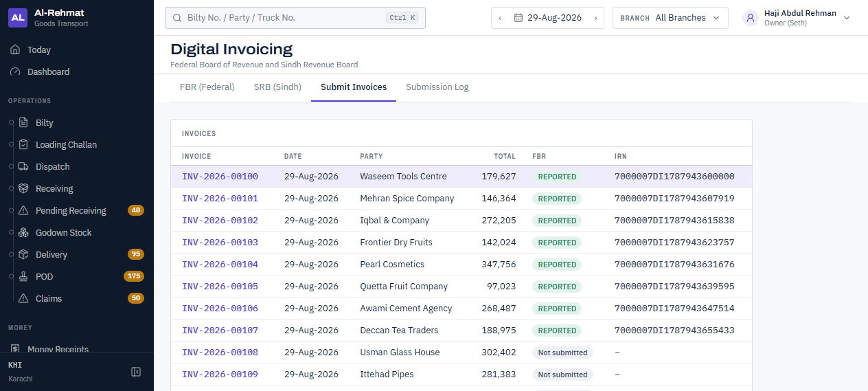
Task: Click Not submitted status for Ittehad Pipes
Action: 562,375
